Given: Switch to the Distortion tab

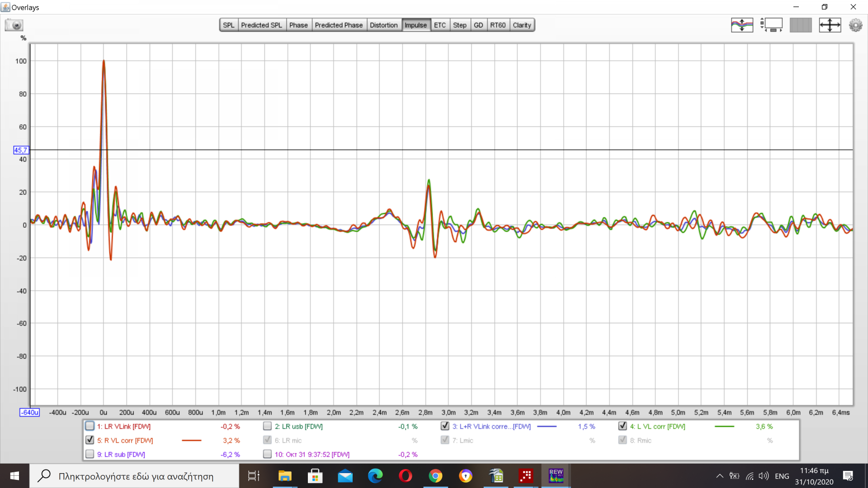Looking at the screenshot, I should [383, 25].
